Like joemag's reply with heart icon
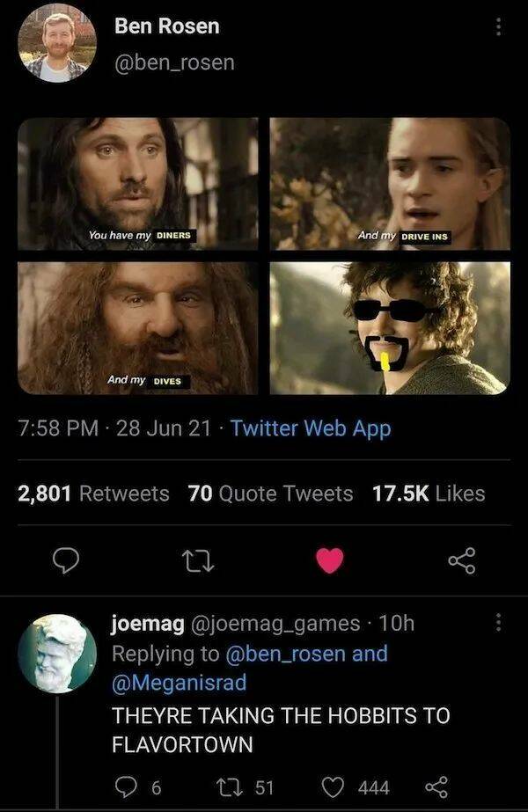 click(x=334, y=786)
